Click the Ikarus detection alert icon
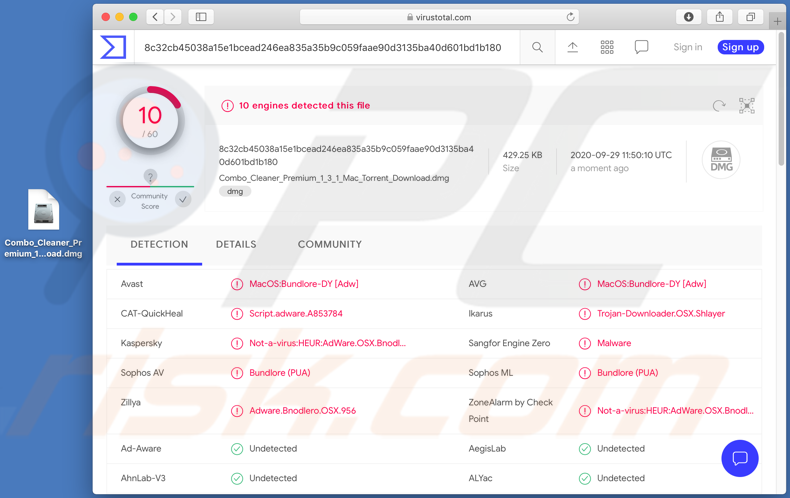Screen dimensions: 790x498 pyautogui.click(x=584, y=314)
